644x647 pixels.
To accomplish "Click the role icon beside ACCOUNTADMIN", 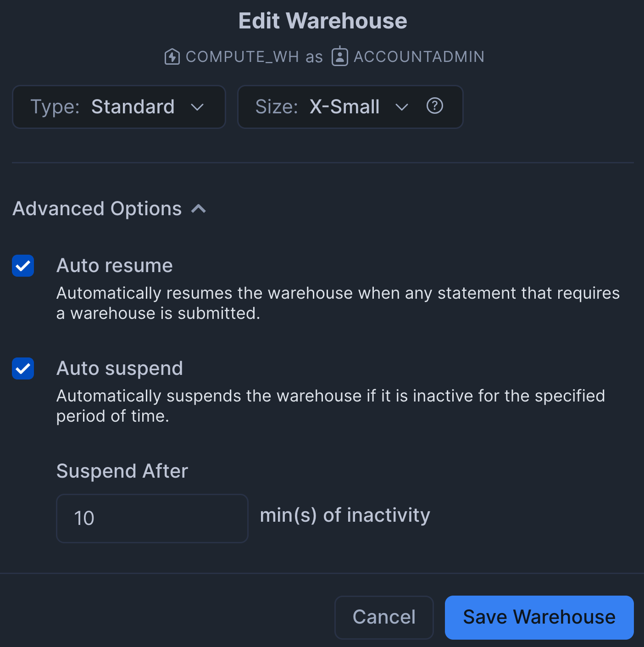I will click(339, 56).
